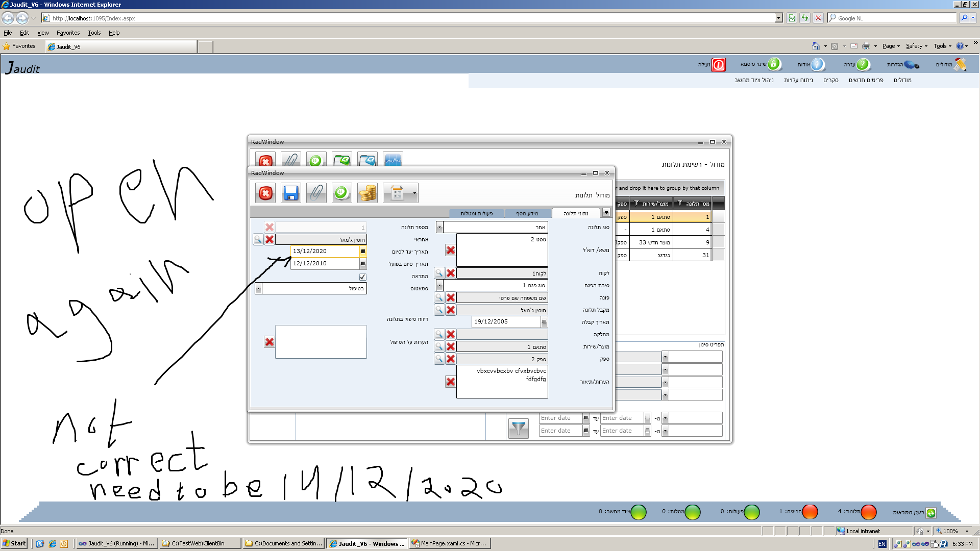Viewport: 980px width, 551px height.
Task: Click the red cancel icon in complaint module toolbar
Action: (x=265, y=193)
